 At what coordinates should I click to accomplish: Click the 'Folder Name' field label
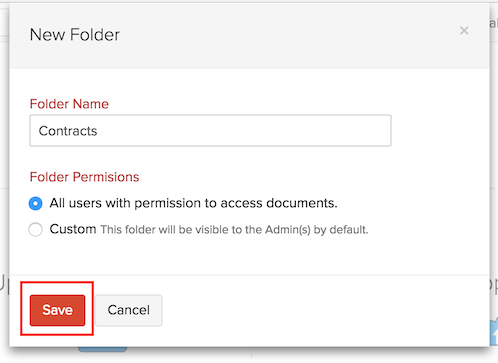click(x=69, y=104)
